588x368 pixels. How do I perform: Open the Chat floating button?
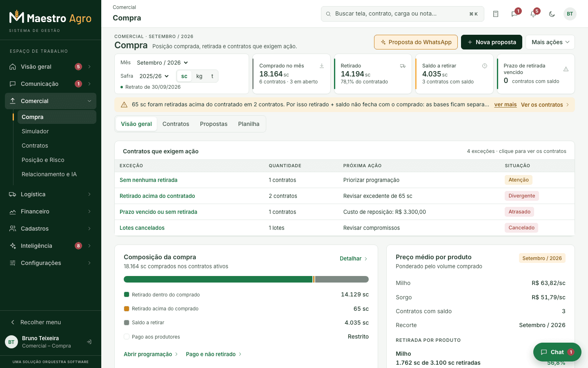click(x=557, y=352)
